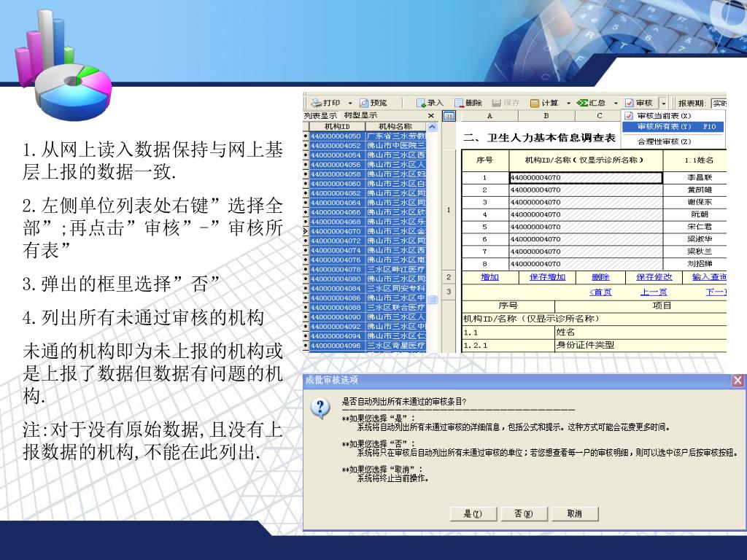747x560 pixels.
Task: Select the row 440000004062
Action: 365,193
